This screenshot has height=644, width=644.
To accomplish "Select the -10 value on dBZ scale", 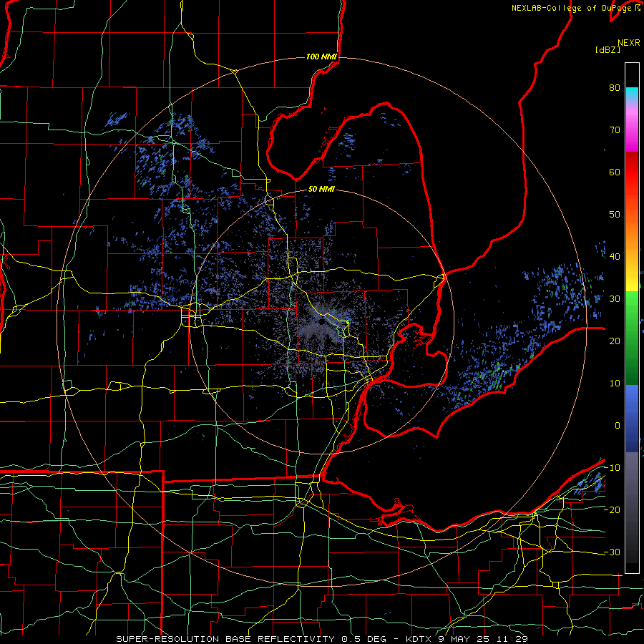I will [x=612, y=468].
